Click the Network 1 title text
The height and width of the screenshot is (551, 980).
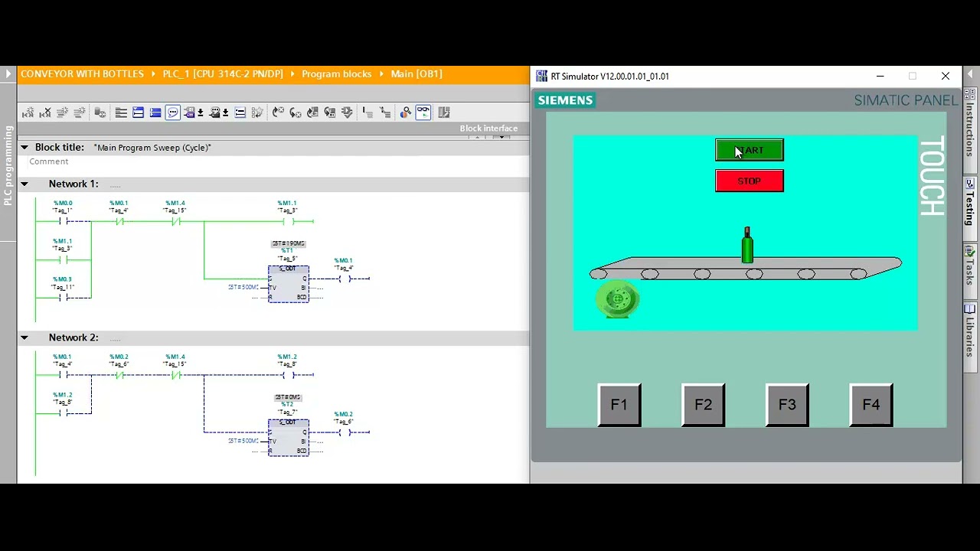tap(73, 184)
